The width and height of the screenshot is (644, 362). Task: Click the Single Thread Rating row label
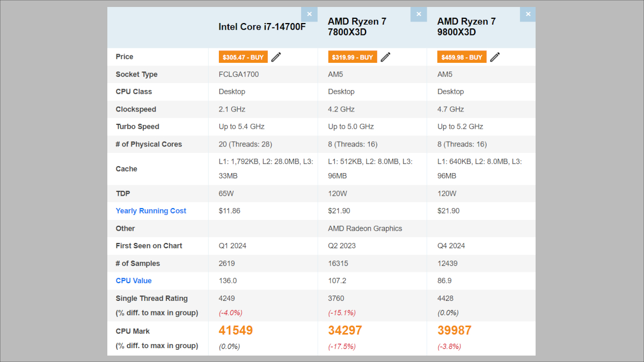click(151, 298)
